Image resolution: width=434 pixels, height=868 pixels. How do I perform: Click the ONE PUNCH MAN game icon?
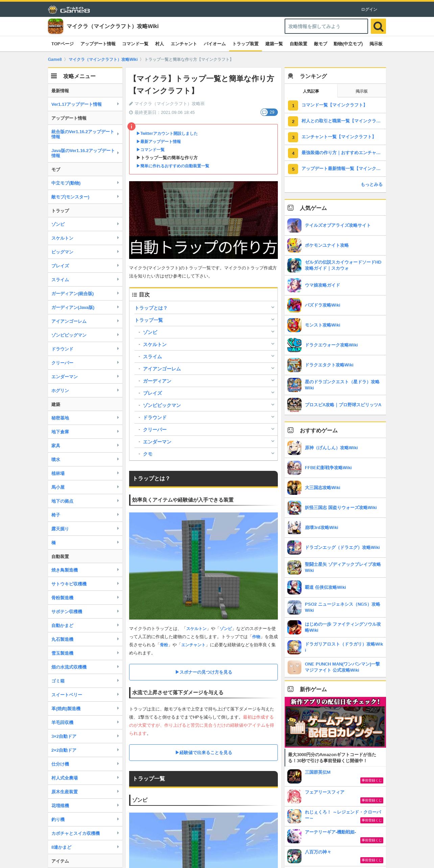click(x=294, y=667)
